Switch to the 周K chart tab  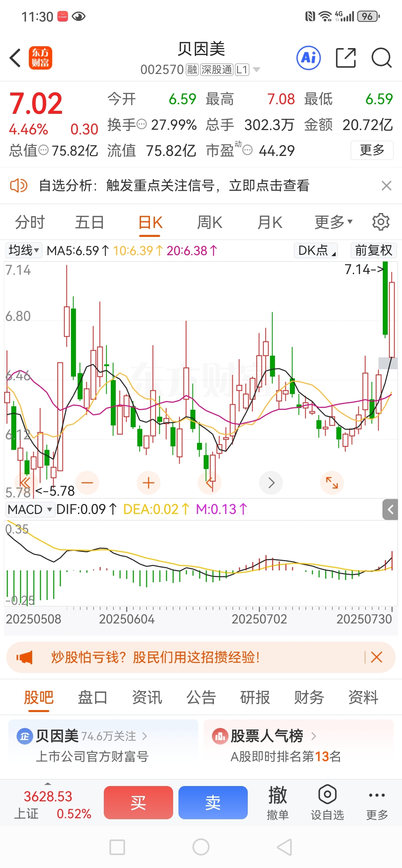pos(210,222)
